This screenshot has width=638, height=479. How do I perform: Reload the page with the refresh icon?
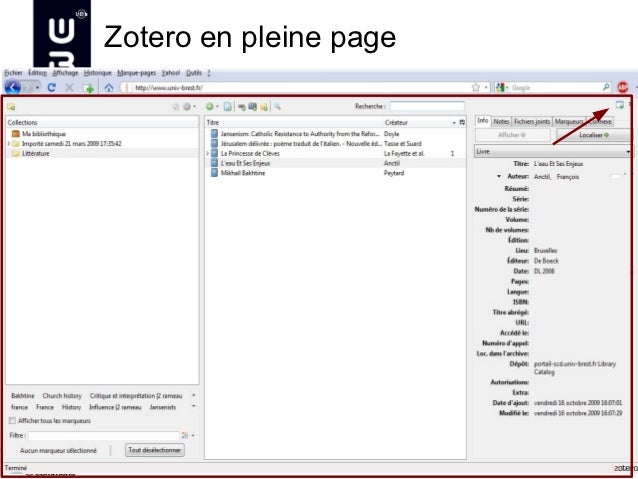click(52, 87)
